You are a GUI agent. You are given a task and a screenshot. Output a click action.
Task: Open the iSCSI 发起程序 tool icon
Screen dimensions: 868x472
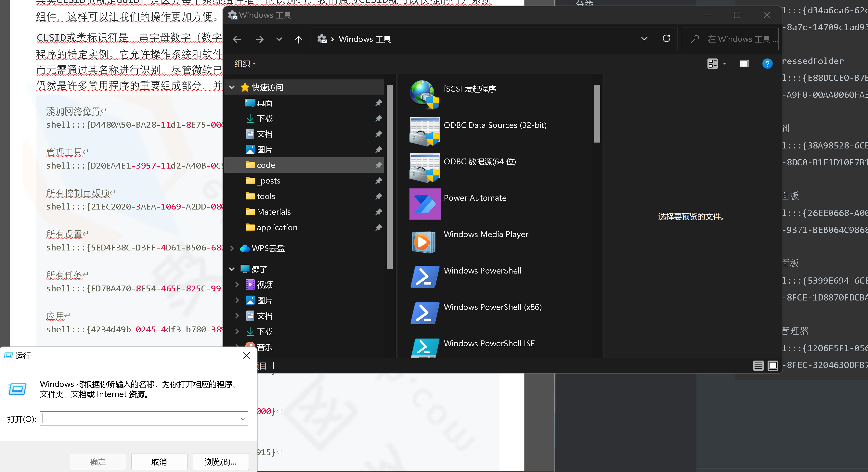click(x=424, y=95)
